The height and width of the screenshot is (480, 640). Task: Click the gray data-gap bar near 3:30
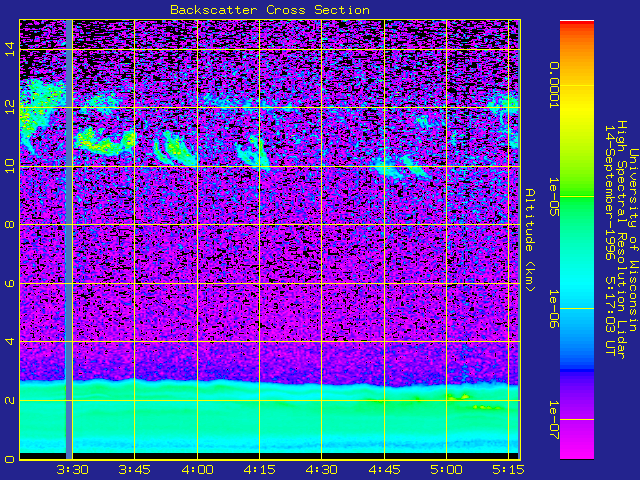pos(69,240)
